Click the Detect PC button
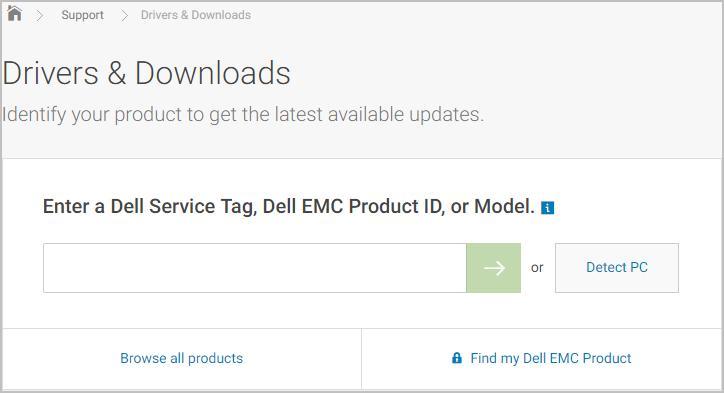Image resolution: width=724 pixels, height=393 pixels. point(617,268)
